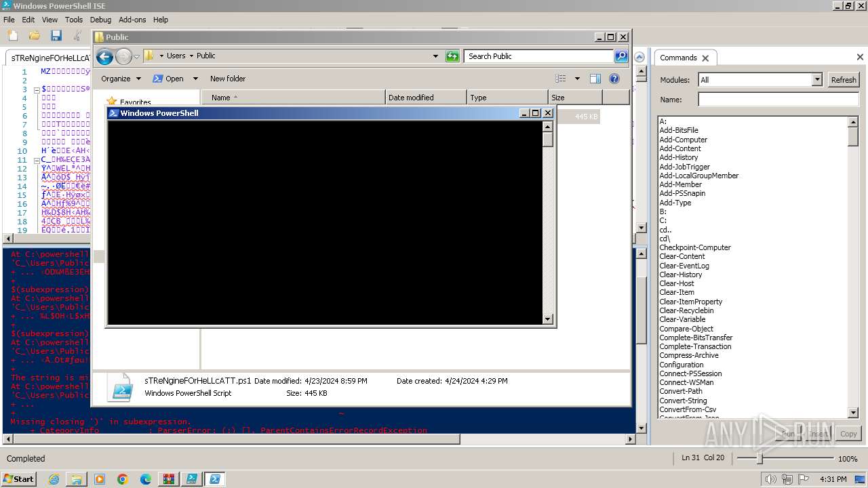Click the Start button
The width and height of the screenshot is (868, 488).
18,479
